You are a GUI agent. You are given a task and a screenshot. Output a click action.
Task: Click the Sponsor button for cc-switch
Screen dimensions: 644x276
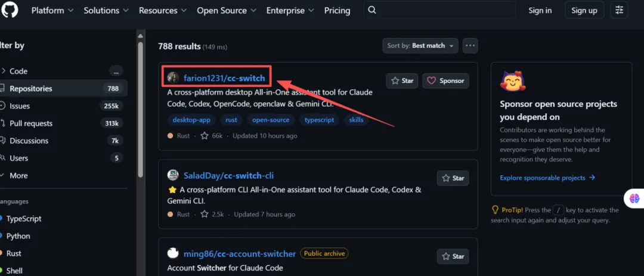pos(445,81)
